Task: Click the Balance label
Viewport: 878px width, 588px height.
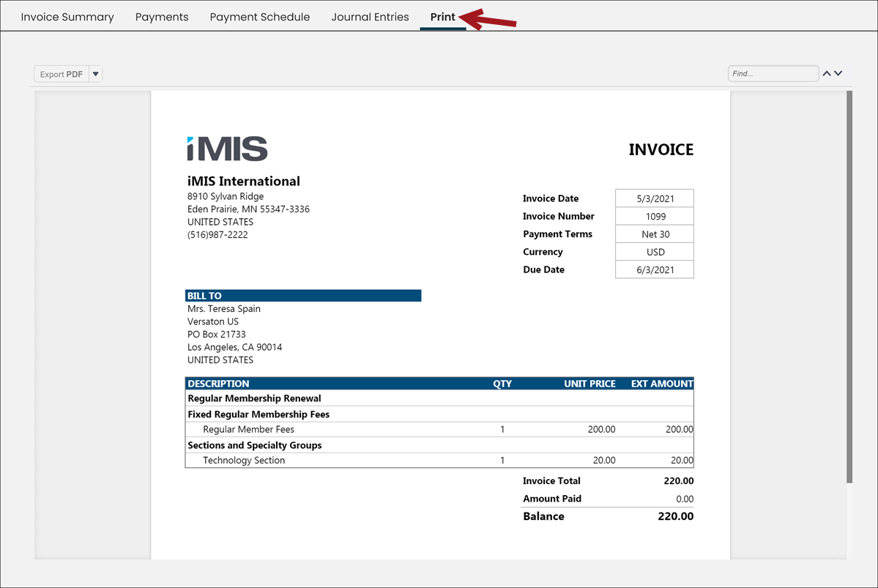Action: coord(543,516)
